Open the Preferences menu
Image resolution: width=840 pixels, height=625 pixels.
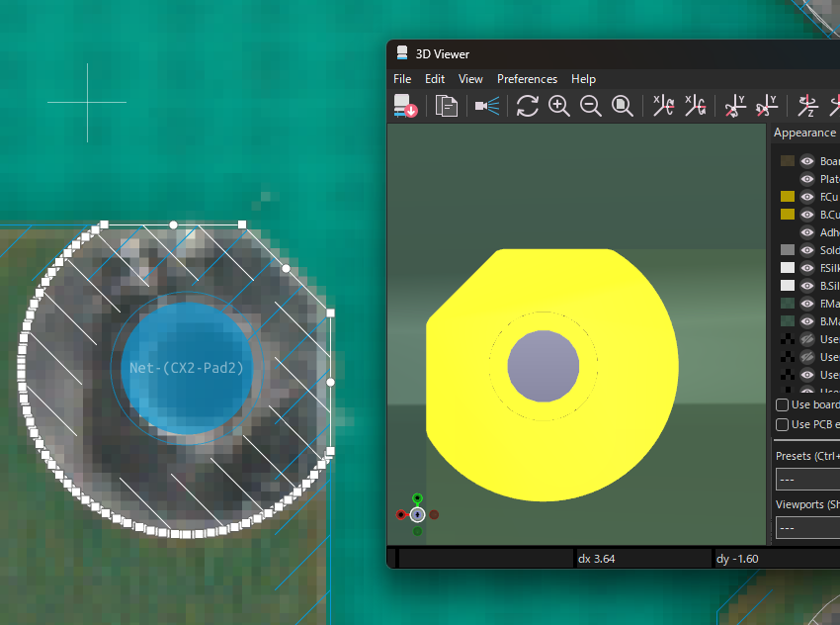(x=527, y=79)
